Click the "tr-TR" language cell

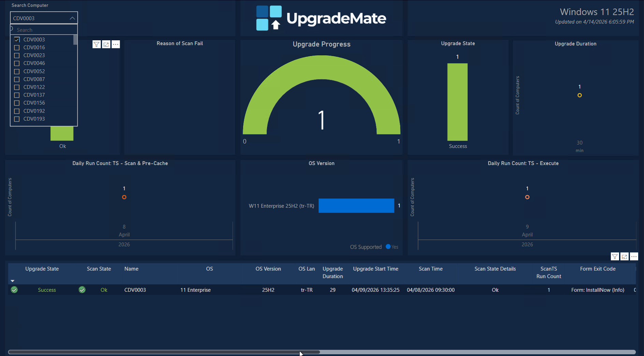tap(307, 290)
